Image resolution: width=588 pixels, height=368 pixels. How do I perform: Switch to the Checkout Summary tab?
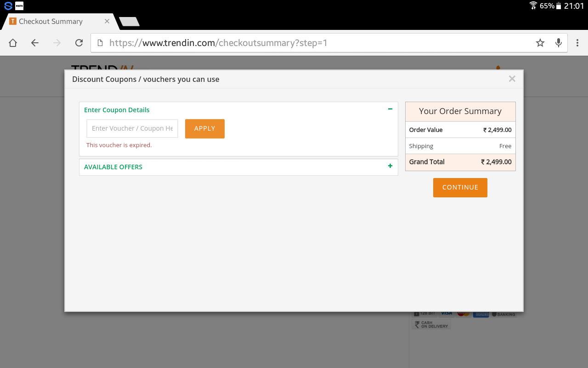click(51, 22)
